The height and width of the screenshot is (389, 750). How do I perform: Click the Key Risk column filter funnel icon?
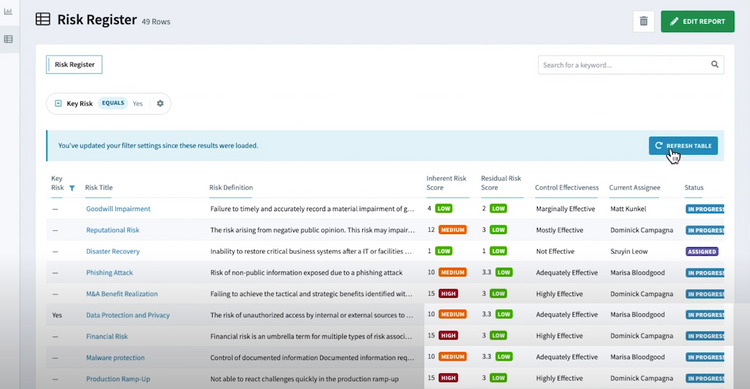(72, 188)
